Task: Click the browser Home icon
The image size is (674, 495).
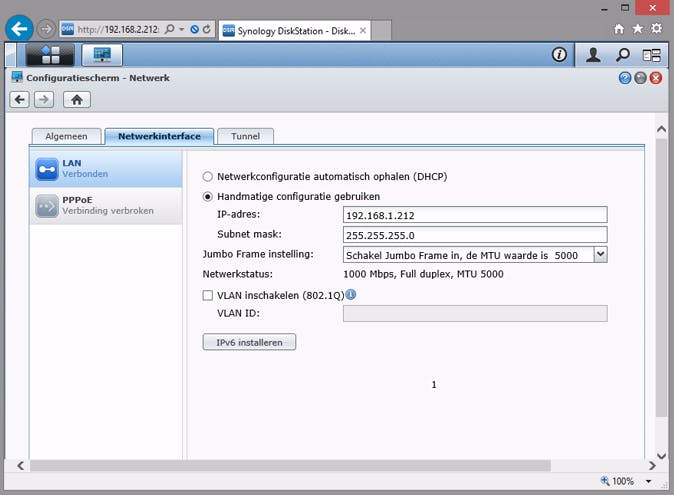Action: [x=619, y=29]
